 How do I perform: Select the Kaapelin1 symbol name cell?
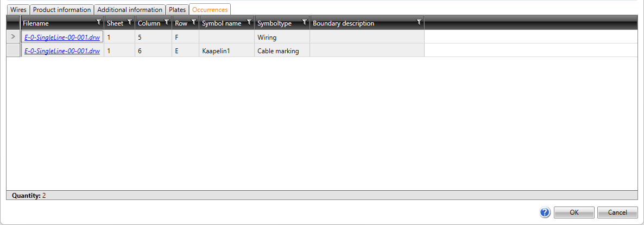click(x=226, y=51)
